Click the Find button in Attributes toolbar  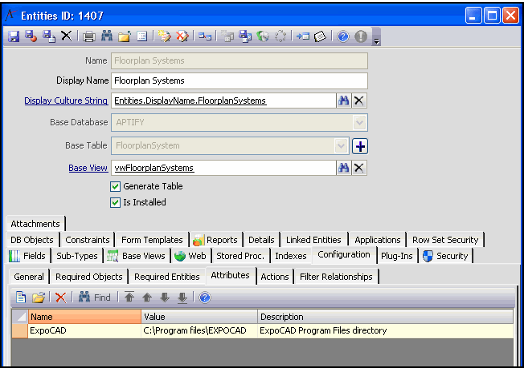(95, 297)
